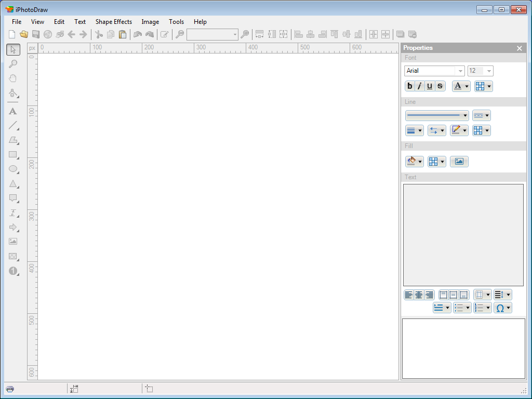
Task: Click the Paste icon on the toolbar
Action: click(123, 34)
